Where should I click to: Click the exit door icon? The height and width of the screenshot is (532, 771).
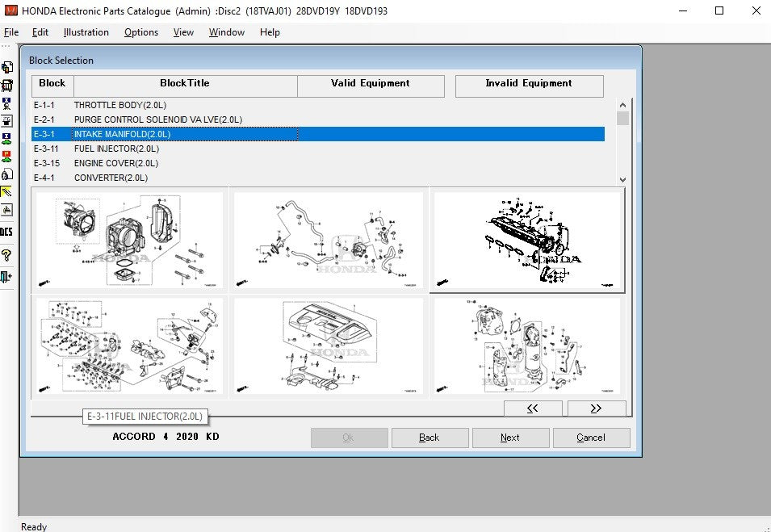coord(6,277)
